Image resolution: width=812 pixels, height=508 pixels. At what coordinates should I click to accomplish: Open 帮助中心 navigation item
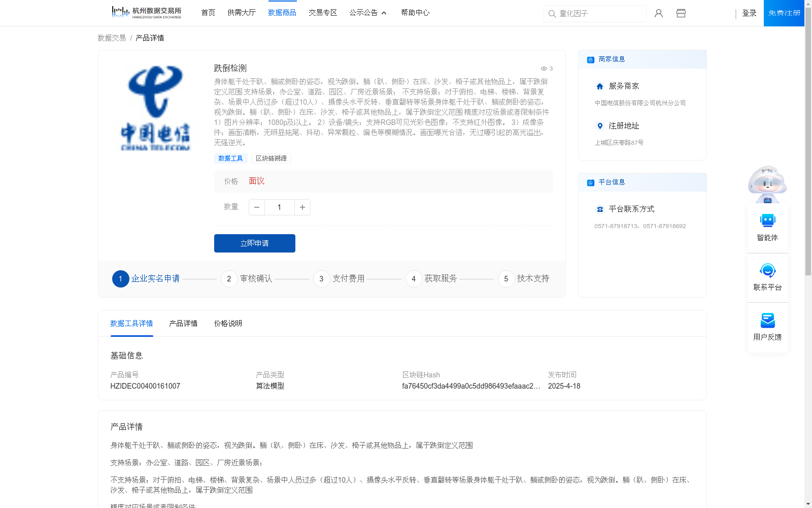(415, 13)
